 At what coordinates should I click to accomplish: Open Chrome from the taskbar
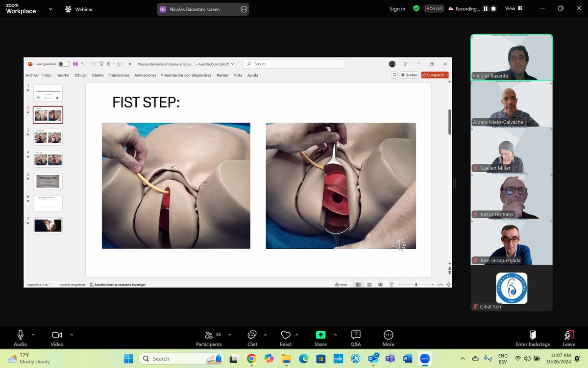[251, 359]
